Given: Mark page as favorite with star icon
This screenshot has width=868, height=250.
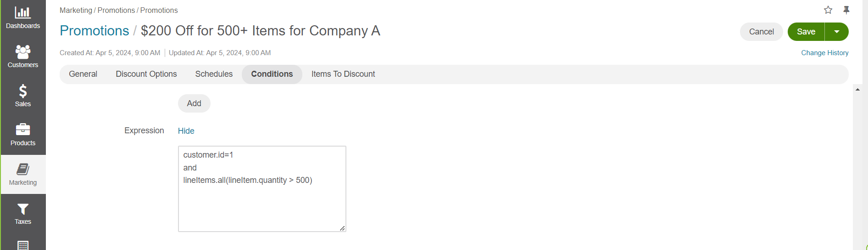Looking at the screenshot, I should pos(828,10).
